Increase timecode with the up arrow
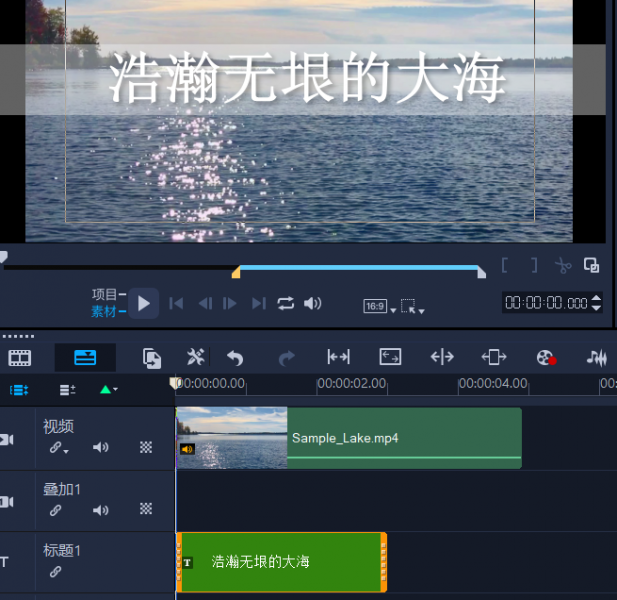617x600 pixels. coord(596,298)
